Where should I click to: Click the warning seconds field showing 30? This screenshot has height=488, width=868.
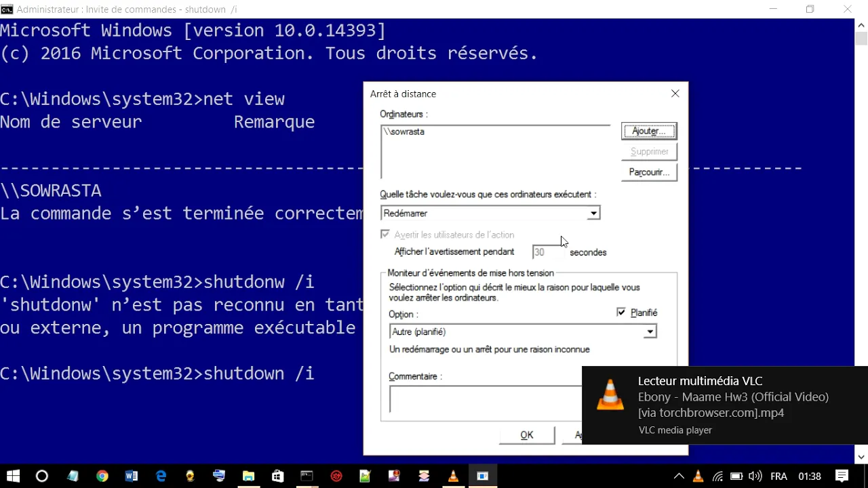[548, 252]
